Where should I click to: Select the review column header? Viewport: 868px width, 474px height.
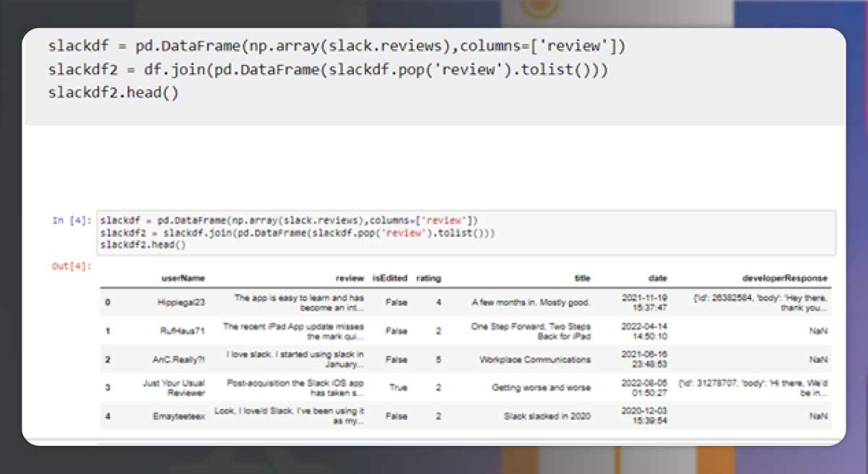pos(350,278)
